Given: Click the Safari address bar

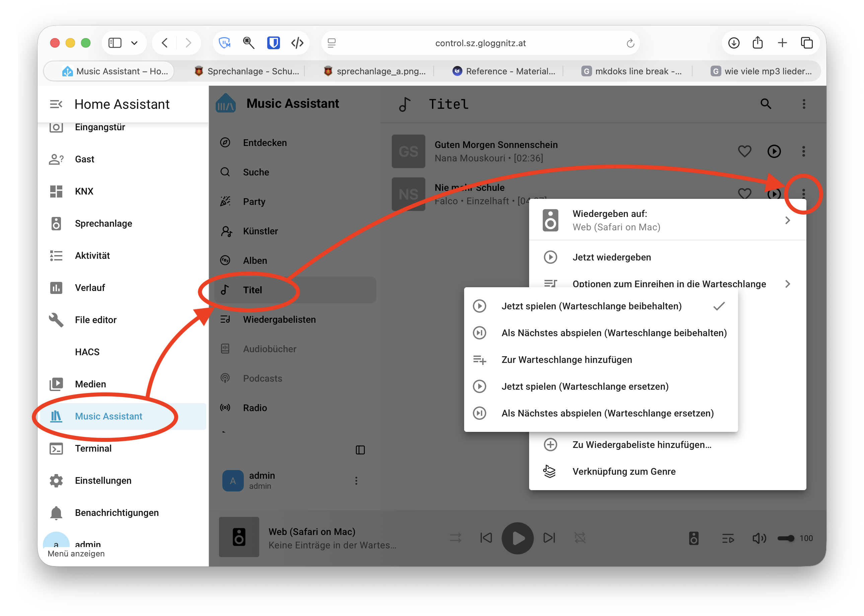Looking at the screenshot, I should 480,43.
